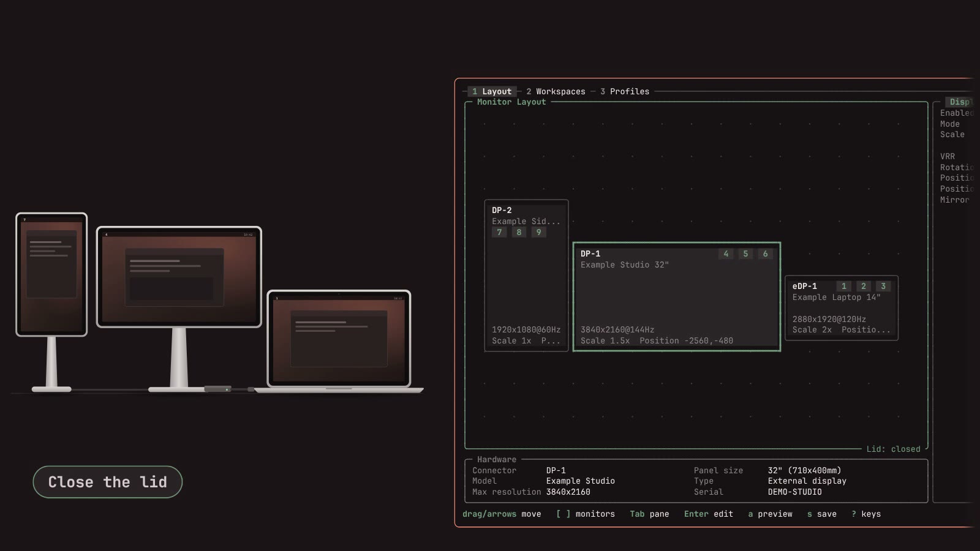Click workspace 5 badge on DP-1
The image size is (980, 551).
(745, 253)
